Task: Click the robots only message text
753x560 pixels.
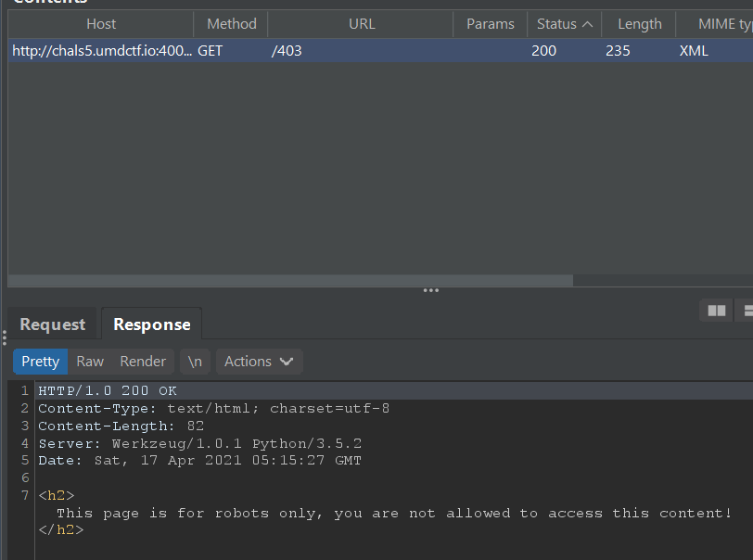Action: click(x=394, y=513)
